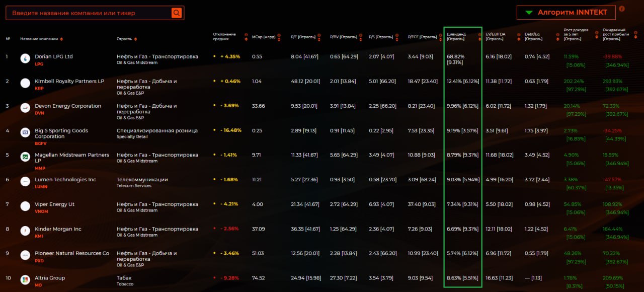Sort by Debt/Eq arrows

(558, 40)
